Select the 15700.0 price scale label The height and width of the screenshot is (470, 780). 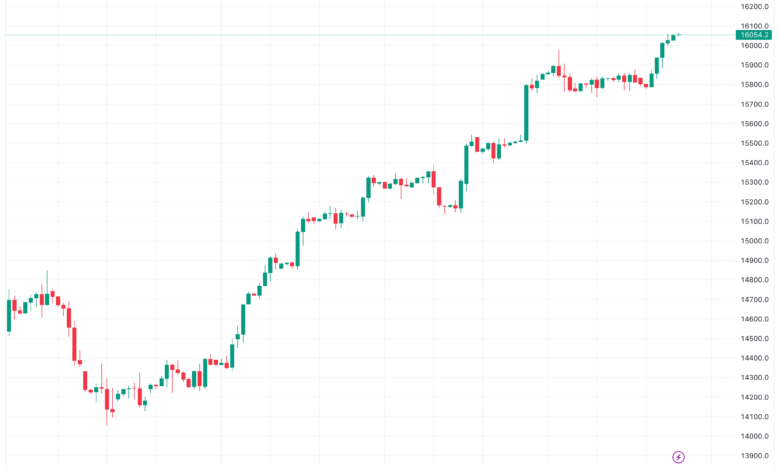pos(755,104)
